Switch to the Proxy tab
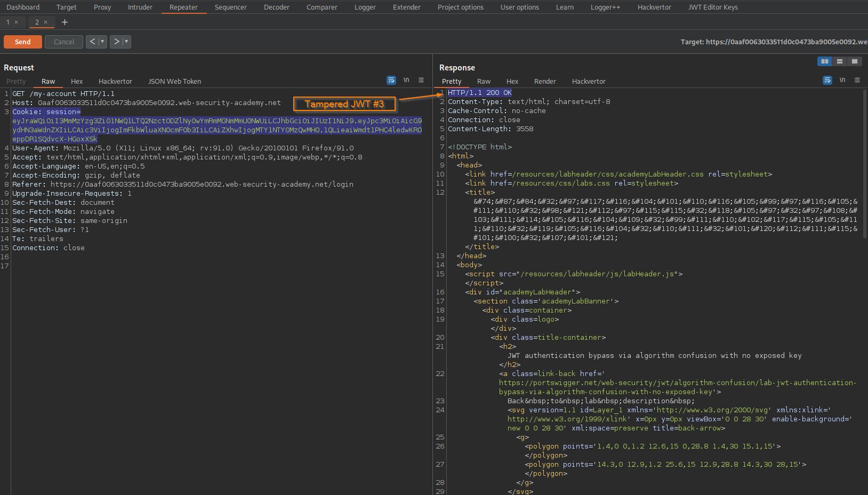Screen dimensions: 868x495 point(102,7)
